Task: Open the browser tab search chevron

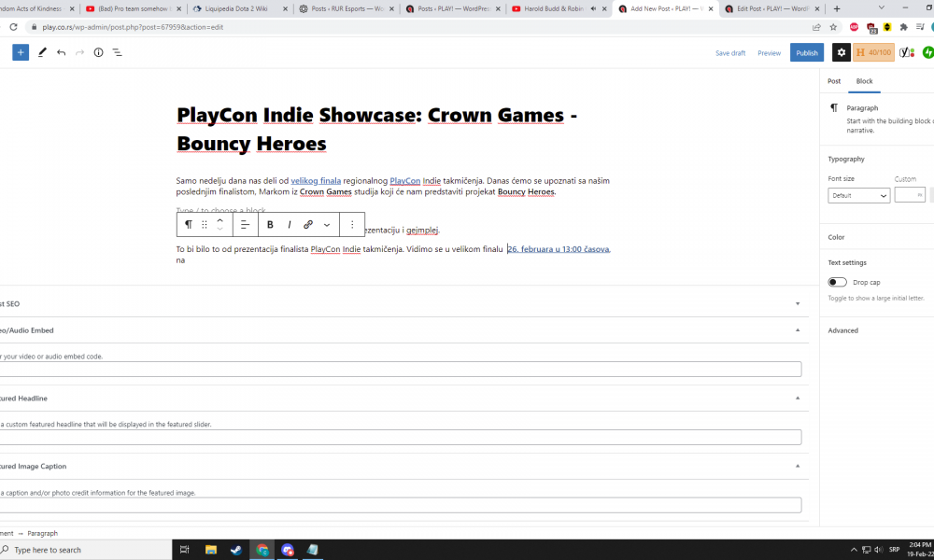Action: 881,8
